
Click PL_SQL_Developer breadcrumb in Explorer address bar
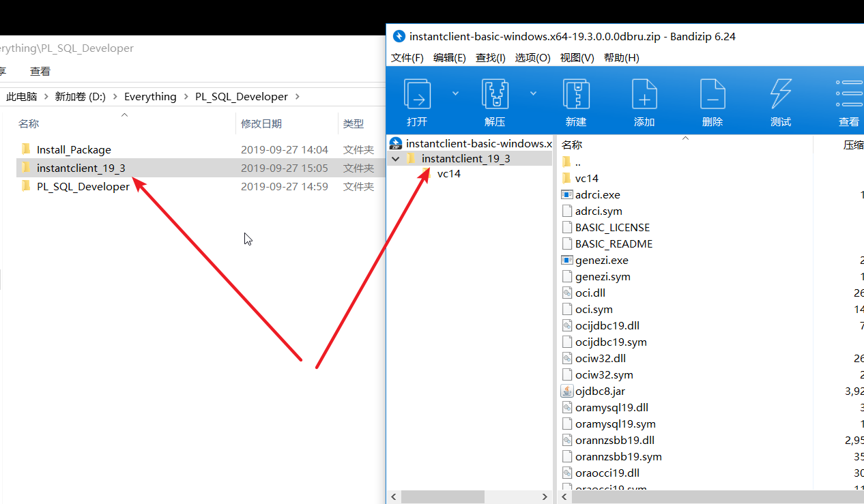tap(242, 96)
